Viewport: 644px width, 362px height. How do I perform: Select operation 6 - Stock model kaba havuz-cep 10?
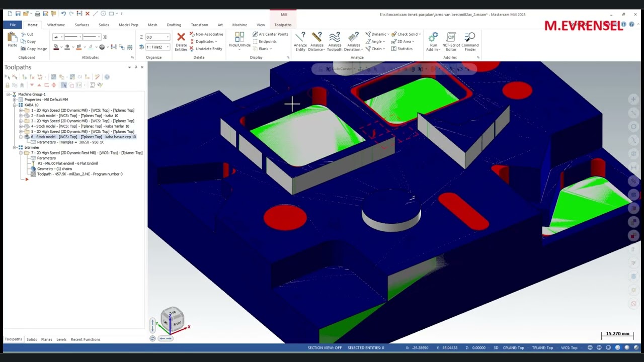click(x=84, y=137)
